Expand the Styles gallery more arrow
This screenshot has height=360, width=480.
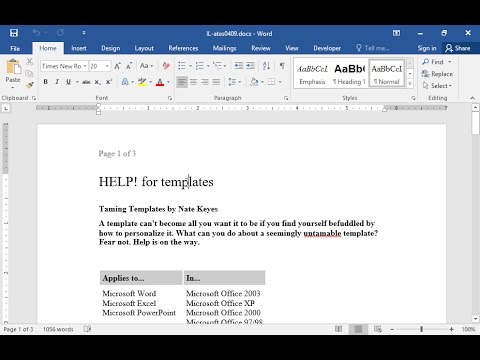coord(410,83)
